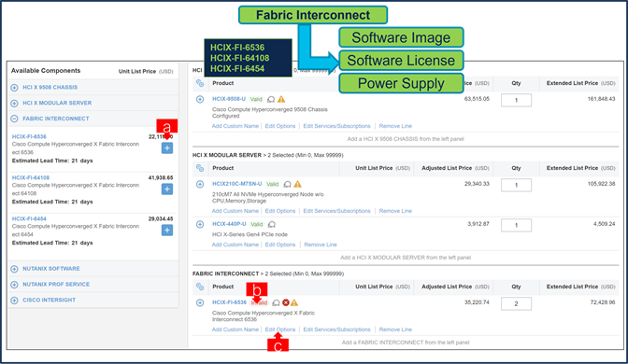Viewport: 628px width, 364px height.
Task: Edit Services/Subscriptions for HCIX-FI-6536
Action: click(x=336, y=329)
